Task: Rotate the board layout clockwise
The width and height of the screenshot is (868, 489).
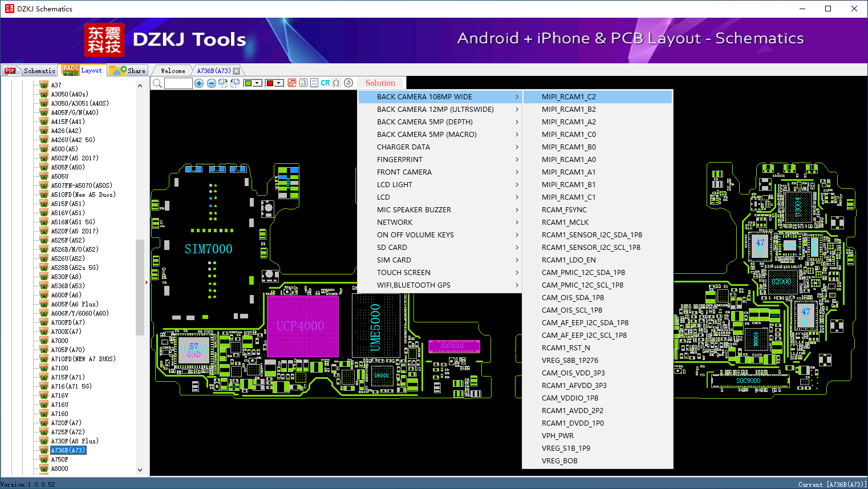Action: click(223, 83)
